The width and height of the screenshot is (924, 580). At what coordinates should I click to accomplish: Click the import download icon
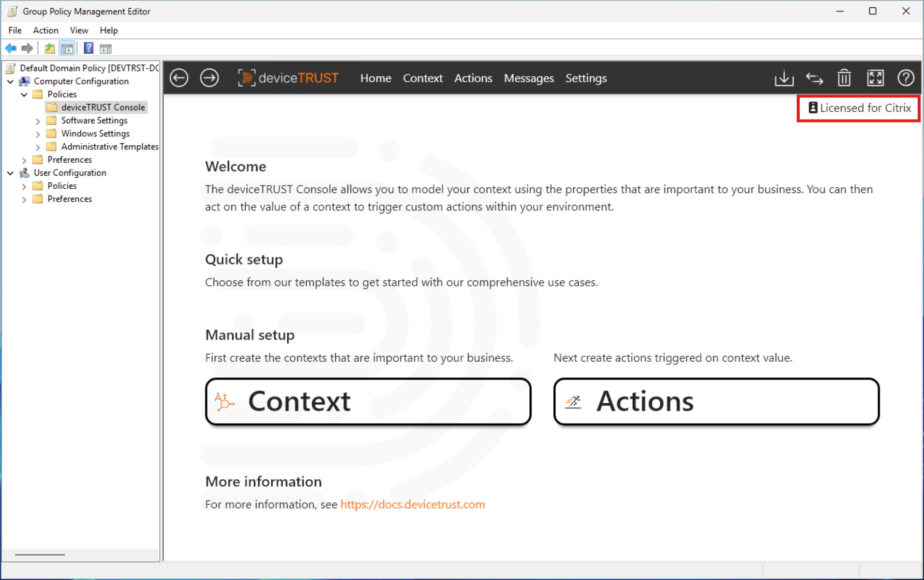point(784,78)
